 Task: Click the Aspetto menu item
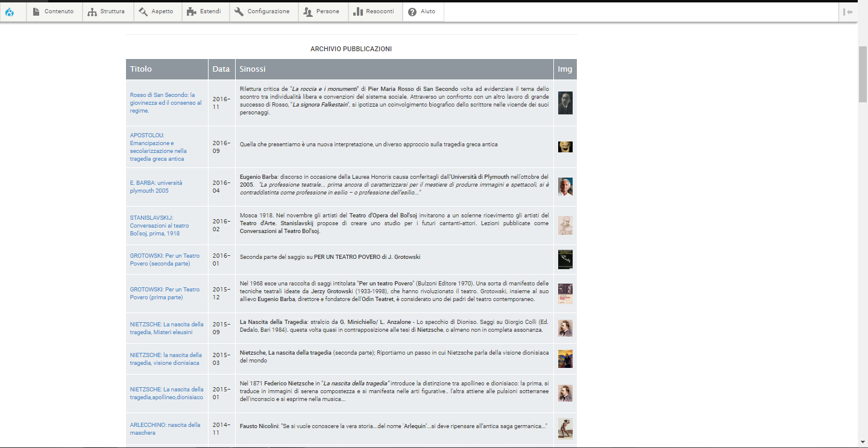[156, 11]
